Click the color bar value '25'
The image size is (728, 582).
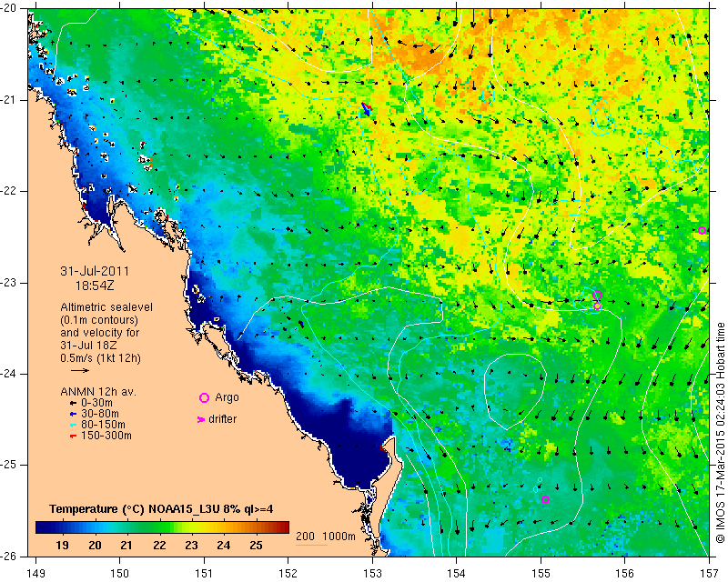pos(256,546)
